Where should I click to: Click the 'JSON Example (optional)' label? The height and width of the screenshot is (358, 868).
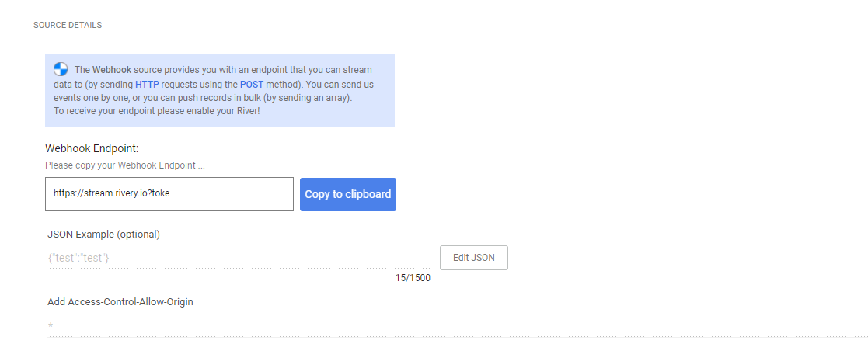click(103, 234)
